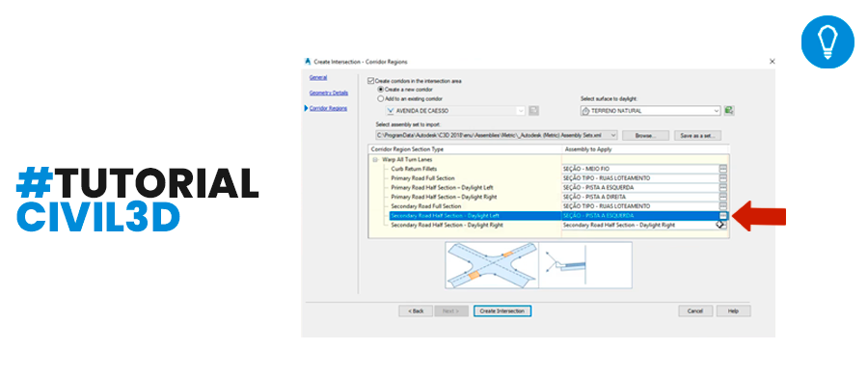Click the intersection diagram preview thumbnail
The width and height of the screenshot is (868, 377).
point(492,265)
